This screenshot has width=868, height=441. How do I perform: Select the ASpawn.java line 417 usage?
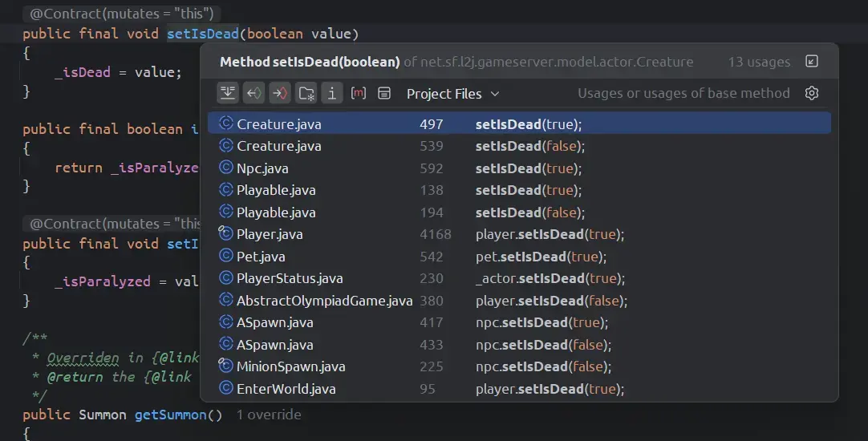click(519, 322)
